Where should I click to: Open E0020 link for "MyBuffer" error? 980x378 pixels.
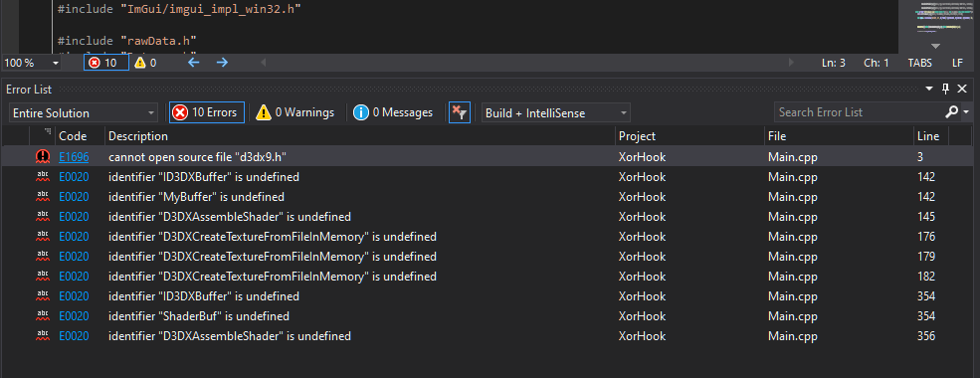[x=74, y=197]
